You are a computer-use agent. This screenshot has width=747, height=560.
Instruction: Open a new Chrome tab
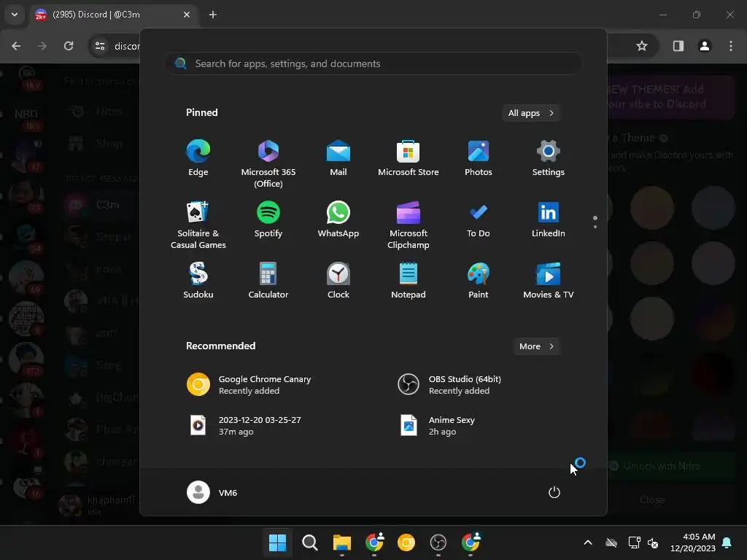click(213, 15)
